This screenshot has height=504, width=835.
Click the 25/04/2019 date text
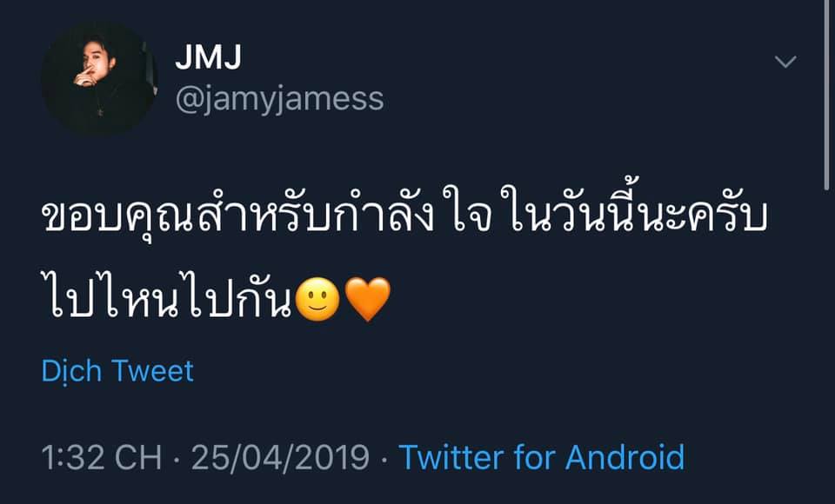[x=280, y=457]
